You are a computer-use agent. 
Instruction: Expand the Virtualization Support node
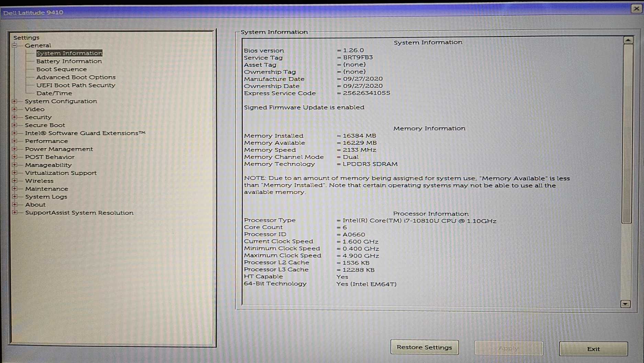(15, 173)
